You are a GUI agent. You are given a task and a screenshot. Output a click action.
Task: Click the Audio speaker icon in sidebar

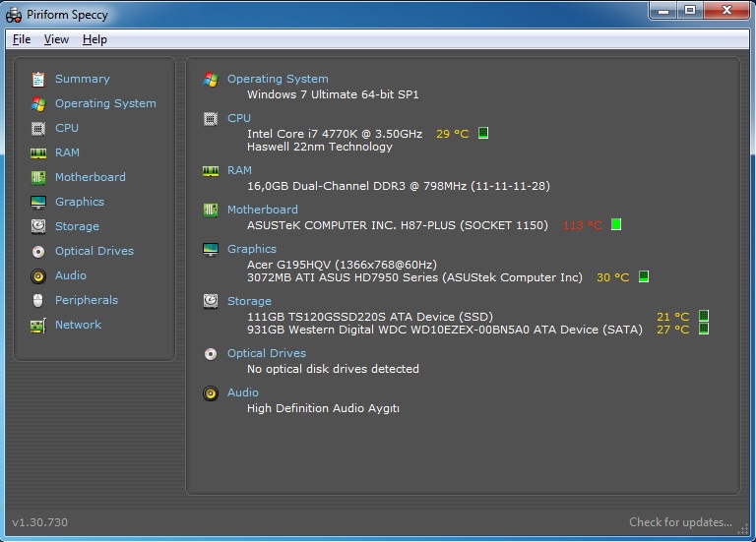point(38,275)
